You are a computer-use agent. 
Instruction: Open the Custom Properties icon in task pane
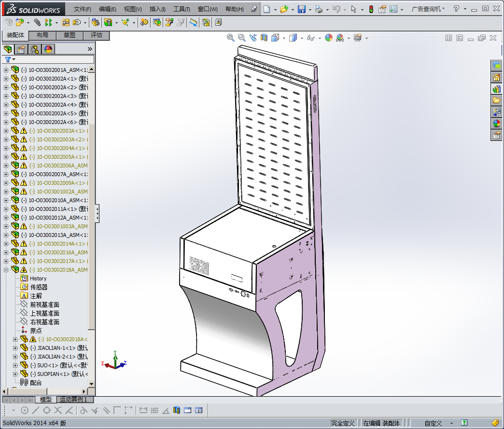point(497,135)
